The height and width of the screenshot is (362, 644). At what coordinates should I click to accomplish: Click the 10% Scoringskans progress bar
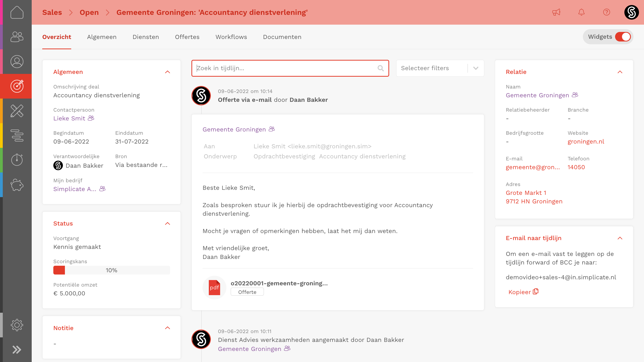111,270
